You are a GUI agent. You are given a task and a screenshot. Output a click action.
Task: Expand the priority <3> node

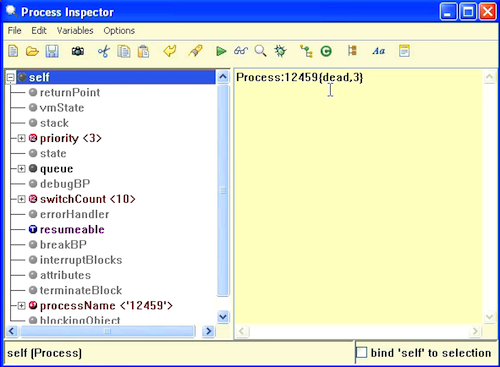click(21, 138)
